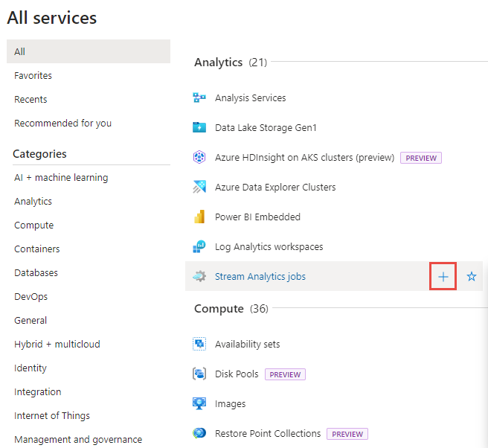The height and width of the screenshot is (448, 488).
Task: Click the Disk Pools icon
Action: tap(199, 374)
